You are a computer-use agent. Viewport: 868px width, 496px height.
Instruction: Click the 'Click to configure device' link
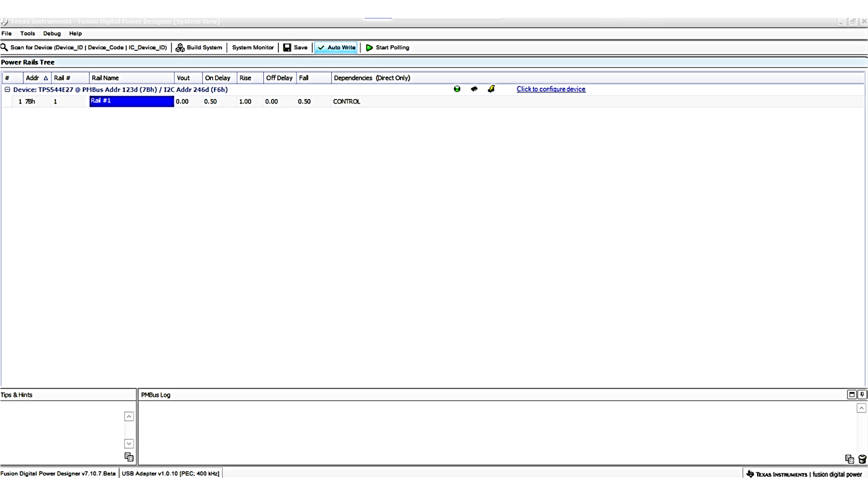tap(551, 89)
